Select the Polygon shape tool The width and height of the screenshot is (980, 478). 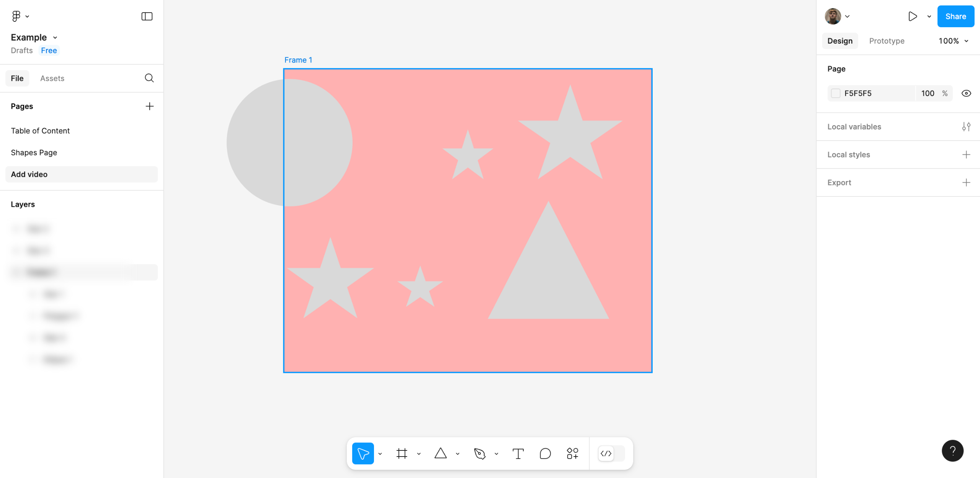441,453
